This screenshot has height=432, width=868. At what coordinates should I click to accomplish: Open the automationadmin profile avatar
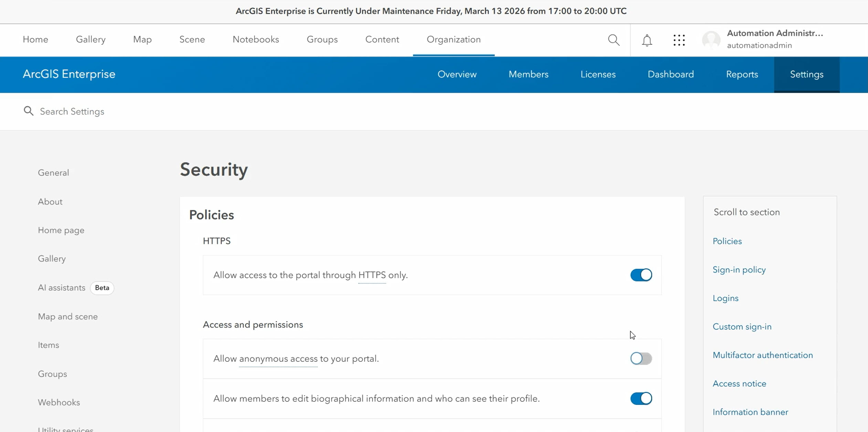point(711,40)
